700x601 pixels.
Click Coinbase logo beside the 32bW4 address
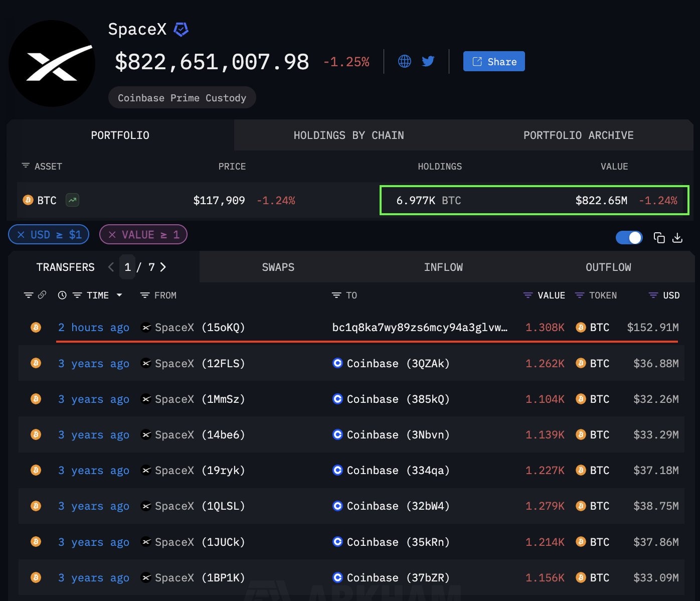[338, 506]
